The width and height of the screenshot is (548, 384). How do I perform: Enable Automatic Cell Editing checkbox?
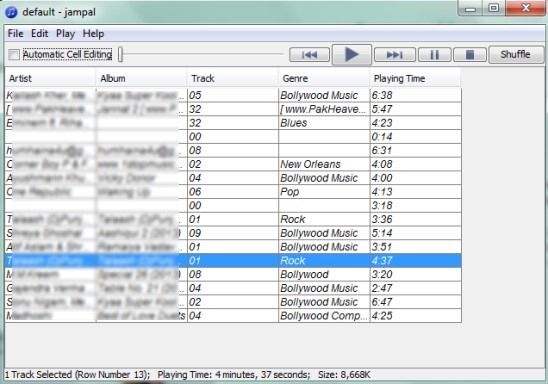(x=14, y=55)
